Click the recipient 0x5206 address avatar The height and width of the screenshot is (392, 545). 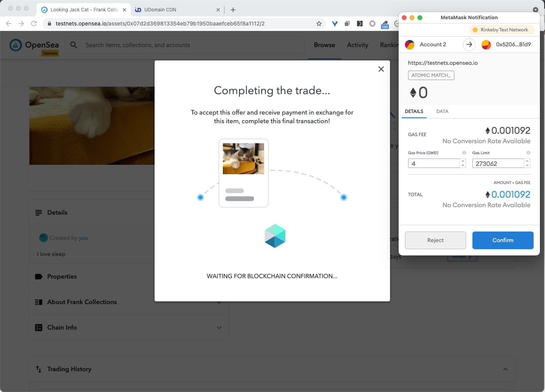tap(486, 45)
